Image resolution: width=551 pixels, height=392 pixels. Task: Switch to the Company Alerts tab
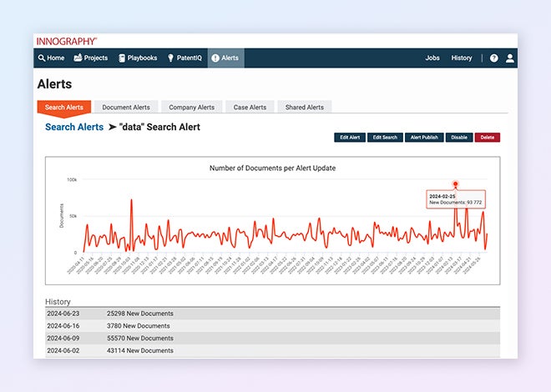coord(191,108)
